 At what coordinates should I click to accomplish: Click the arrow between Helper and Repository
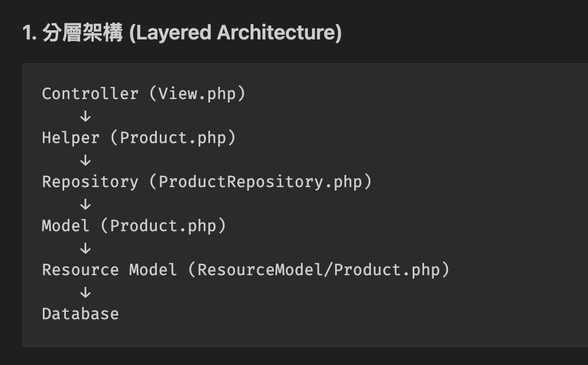(x=86, y=160)
